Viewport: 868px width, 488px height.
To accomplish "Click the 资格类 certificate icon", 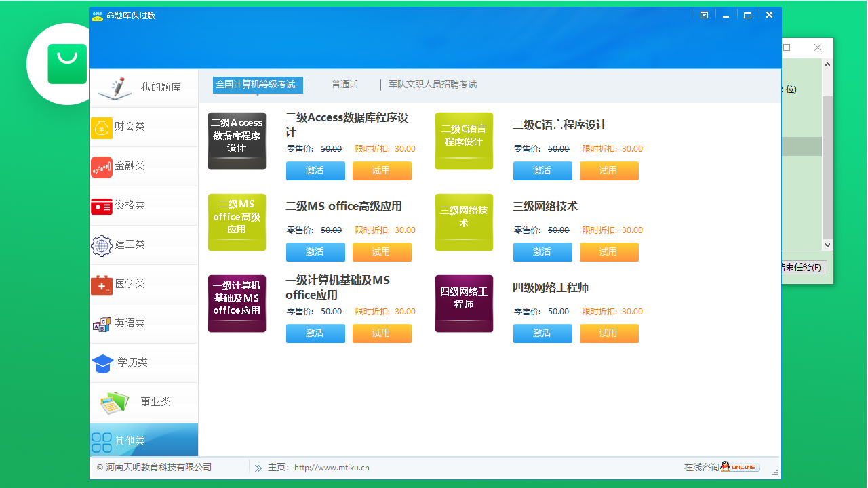I will [x=102, y=206].
